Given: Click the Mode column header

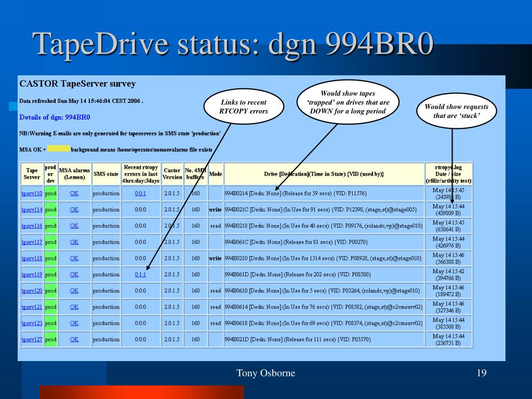Looking at the screenshot, I should (216, 174).
